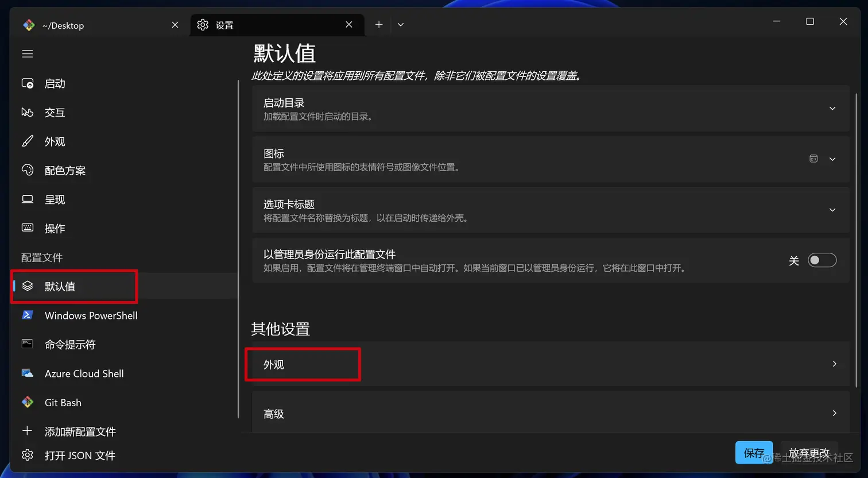Select the 命令提示符 profile

tap(123, 345)
